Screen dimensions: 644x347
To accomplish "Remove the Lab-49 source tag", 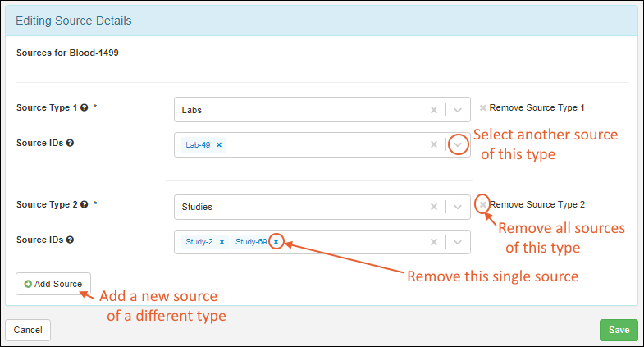I will pyautogui.click(x=219, y=145).
